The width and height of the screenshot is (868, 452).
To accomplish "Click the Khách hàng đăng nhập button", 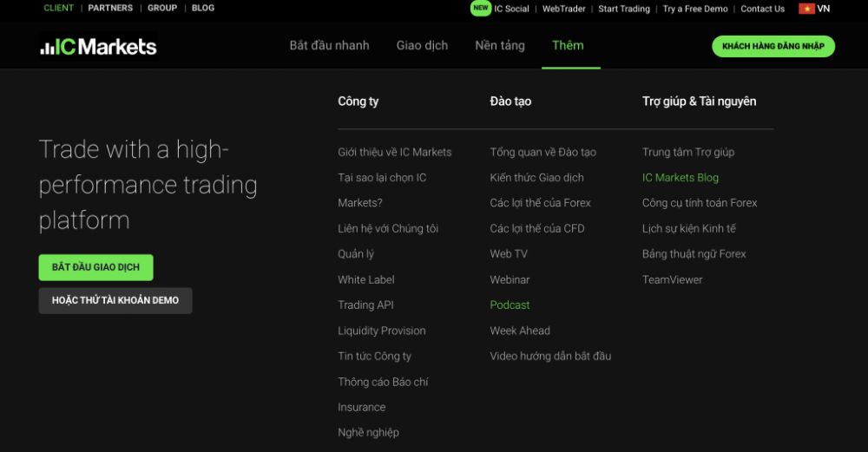I will point(773,47).
